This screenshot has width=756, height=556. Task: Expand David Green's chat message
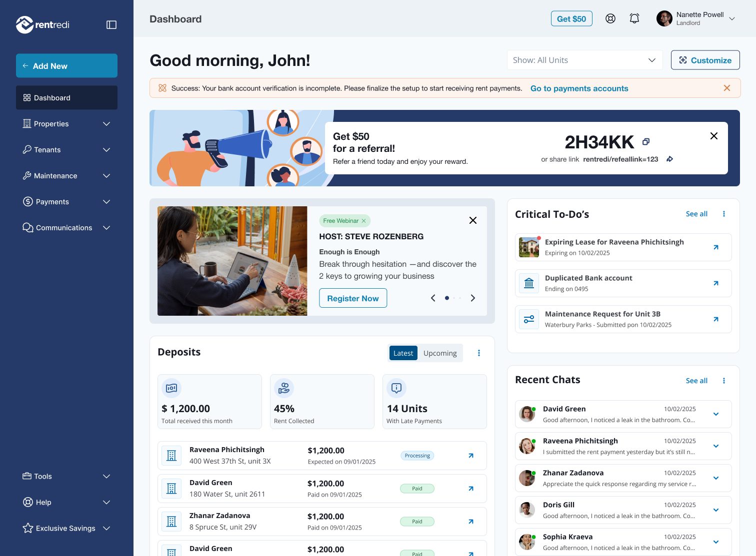click(x=716, y=414)
